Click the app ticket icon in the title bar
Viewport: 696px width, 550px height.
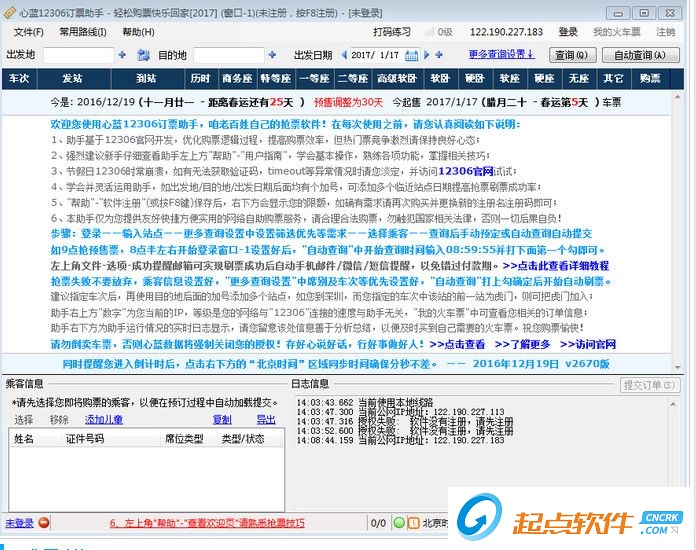[10, 13]
